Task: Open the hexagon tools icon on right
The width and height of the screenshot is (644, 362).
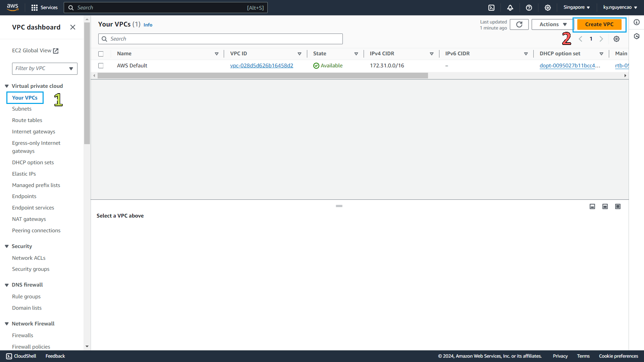Action: click(x=637, y=36)
